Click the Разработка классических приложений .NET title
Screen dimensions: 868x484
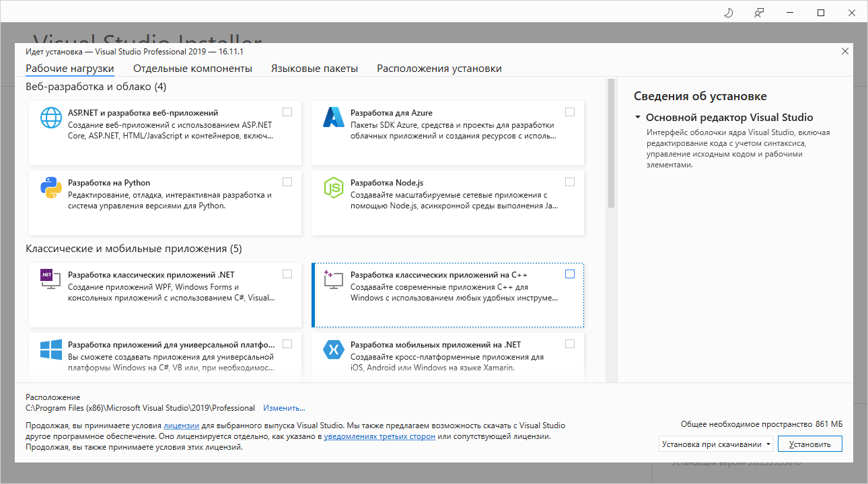[151, 275]
